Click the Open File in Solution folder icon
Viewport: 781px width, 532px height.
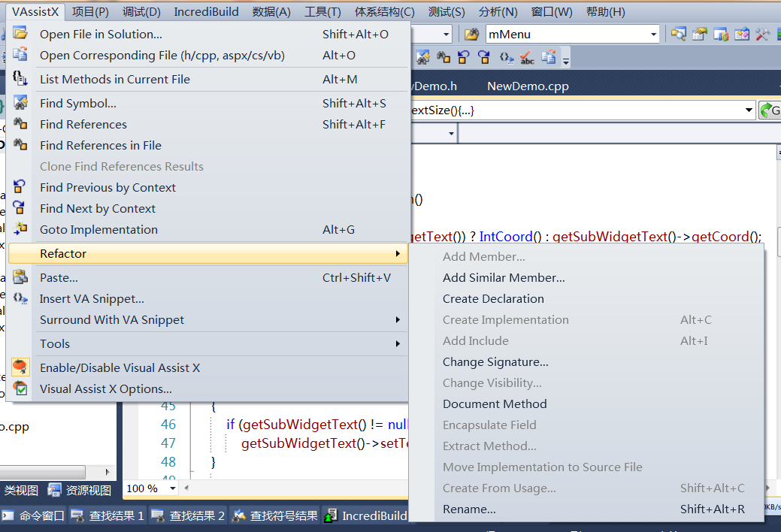pyautogui.click(x=20, y=33)
